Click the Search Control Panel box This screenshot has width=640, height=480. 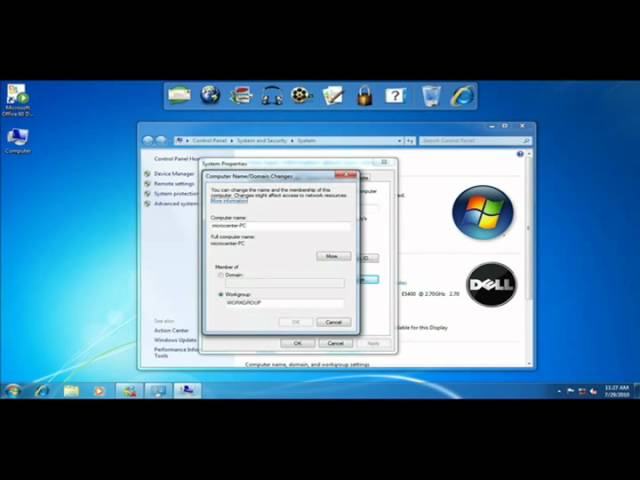coord(476,141)
